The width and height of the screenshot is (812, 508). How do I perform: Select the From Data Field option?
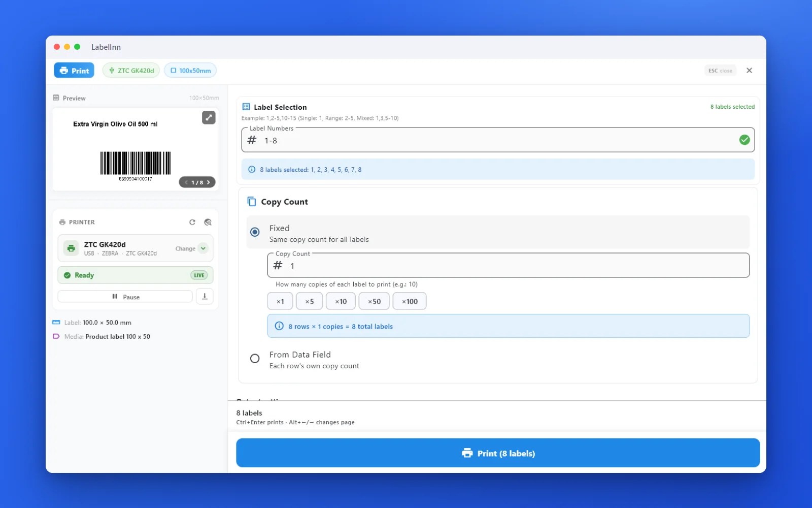point(255,359)
